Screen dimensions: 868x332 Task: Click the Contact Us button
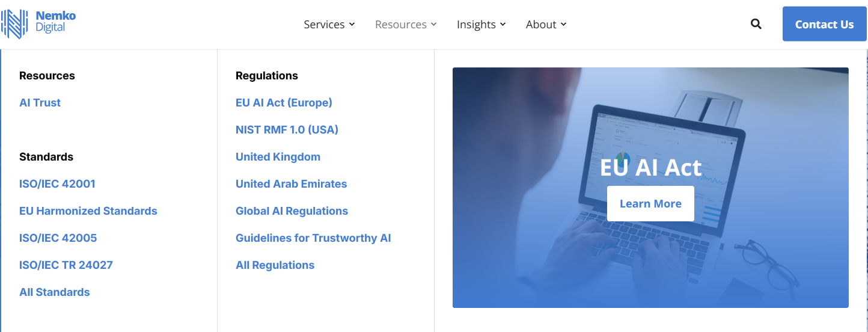coord(824,24)
